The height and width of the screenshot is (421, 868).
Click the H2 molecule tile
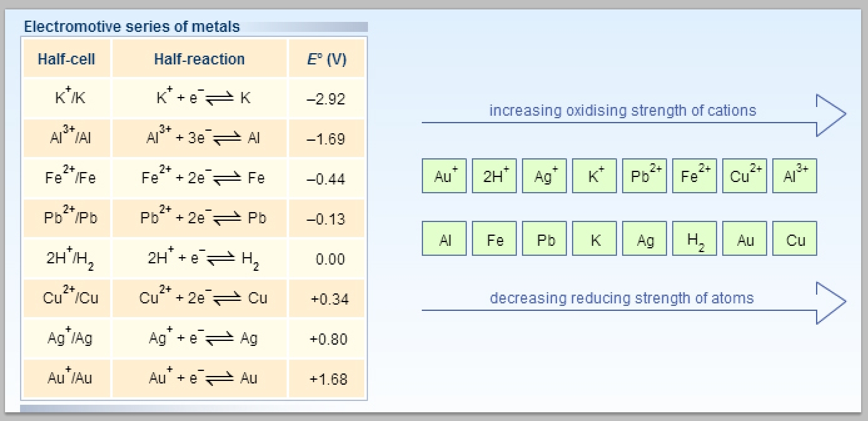694,238
